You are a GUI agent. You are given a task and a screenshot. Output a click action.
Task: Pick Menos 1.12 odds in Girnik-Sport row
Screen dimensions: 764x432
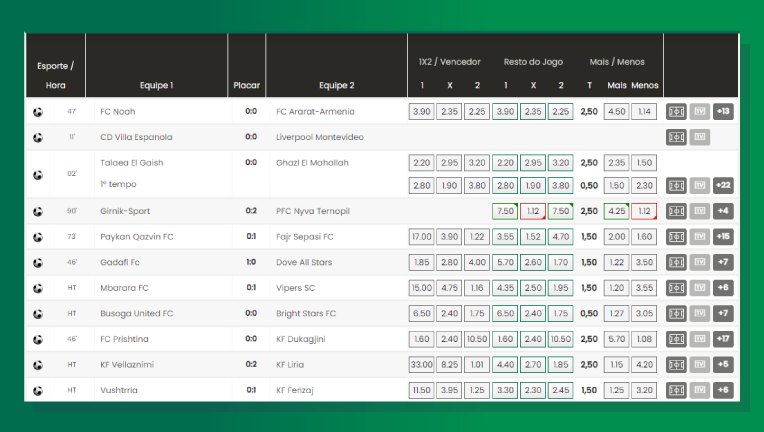click(644, 211)
